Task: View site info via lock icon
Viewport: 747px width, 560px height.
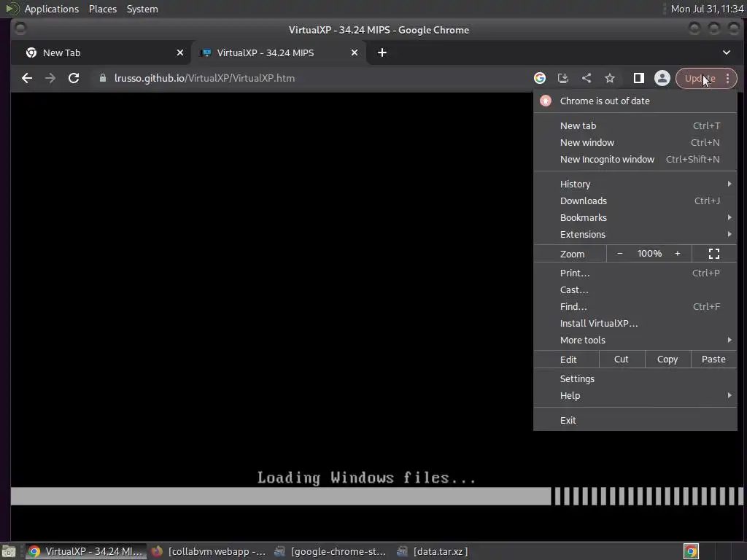Action: 102,78
